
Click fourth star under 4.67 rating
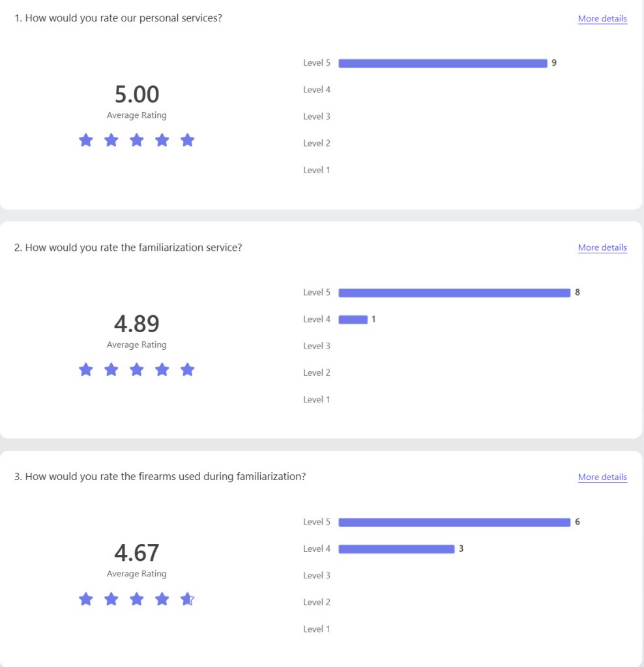[162, 599]
